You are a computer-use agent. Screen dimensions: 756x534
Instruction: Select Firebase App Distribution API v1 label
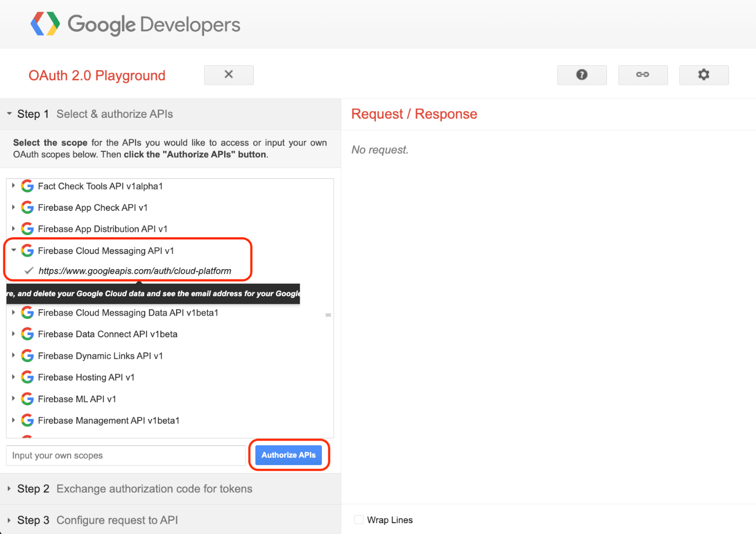pos(103,229)
